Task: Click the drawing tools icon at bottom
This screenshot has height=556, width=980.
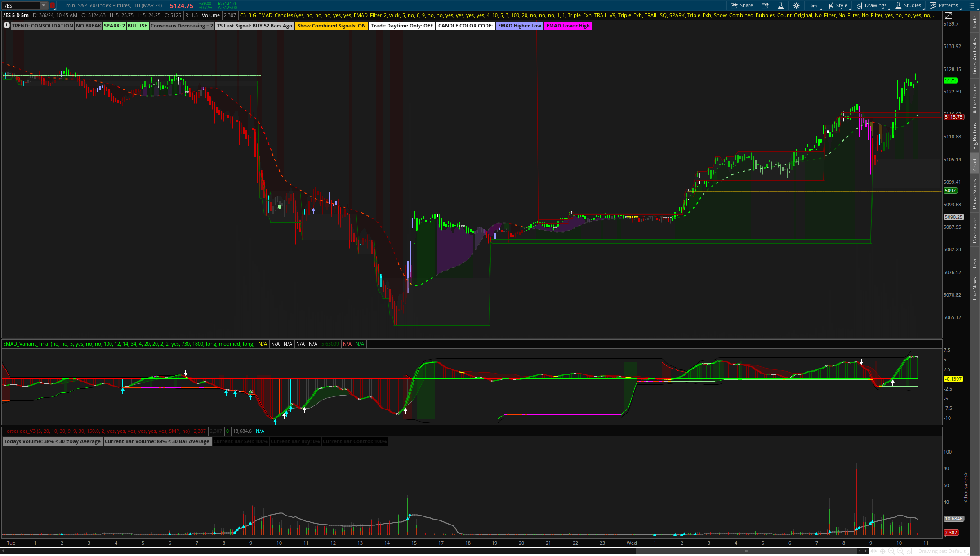Action: [x=909, y=551]
